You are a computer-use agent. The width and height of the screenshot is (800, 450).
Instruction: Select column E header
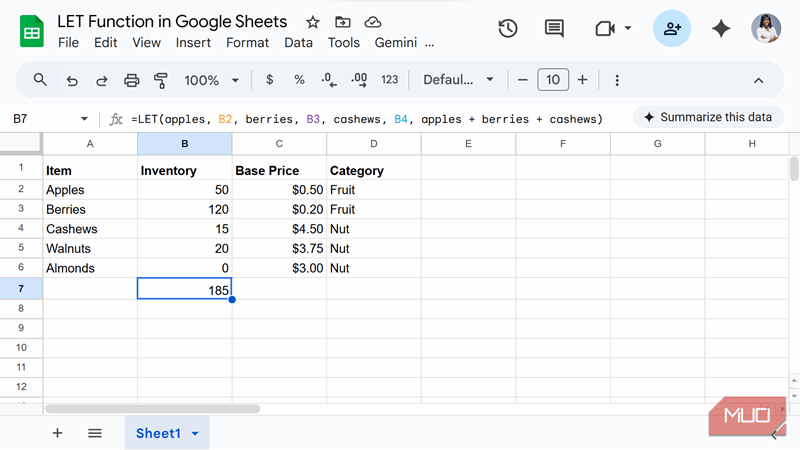click(x=468, y=144)
